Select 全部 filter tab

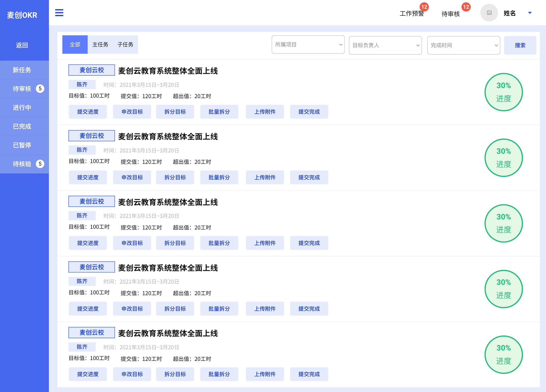point(75,45)
